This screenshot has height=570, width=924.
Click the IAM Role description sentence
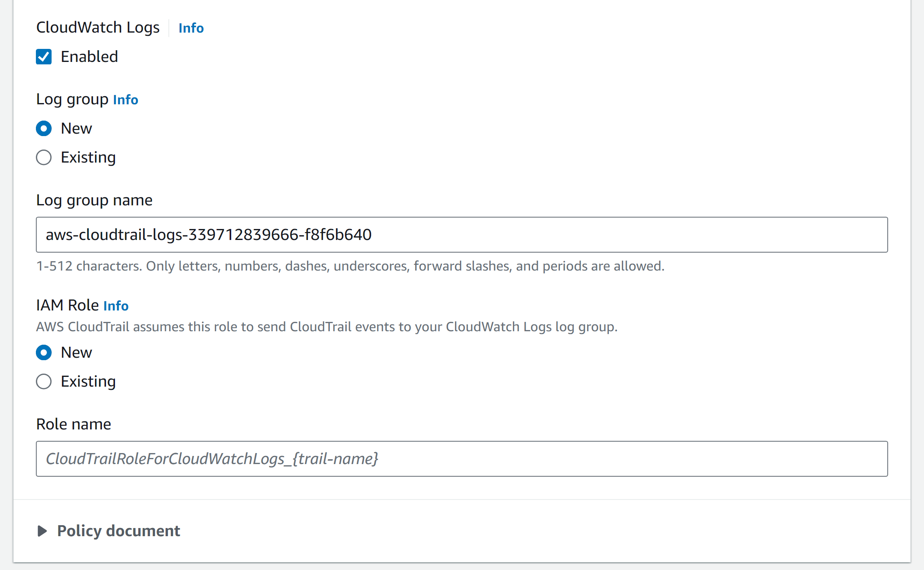[x=327, y=327]
